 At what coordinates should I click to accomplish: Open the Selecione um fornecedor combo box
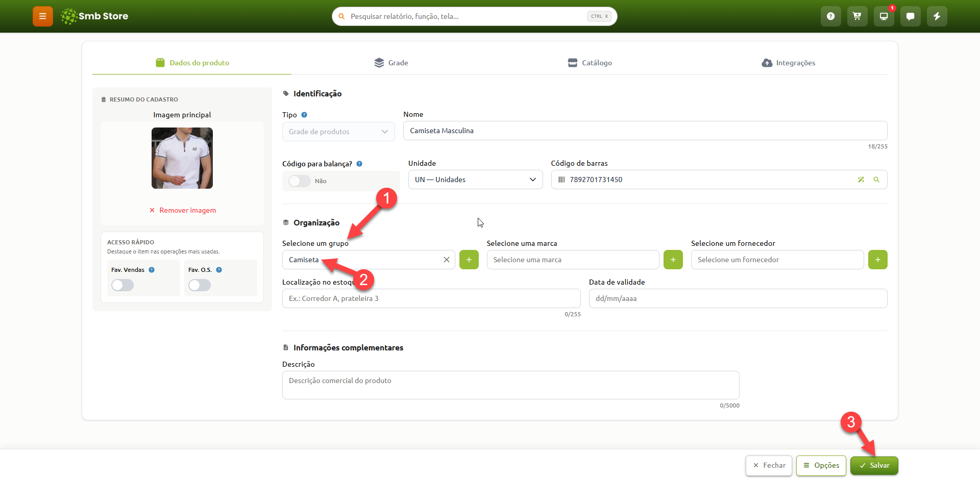777,260
